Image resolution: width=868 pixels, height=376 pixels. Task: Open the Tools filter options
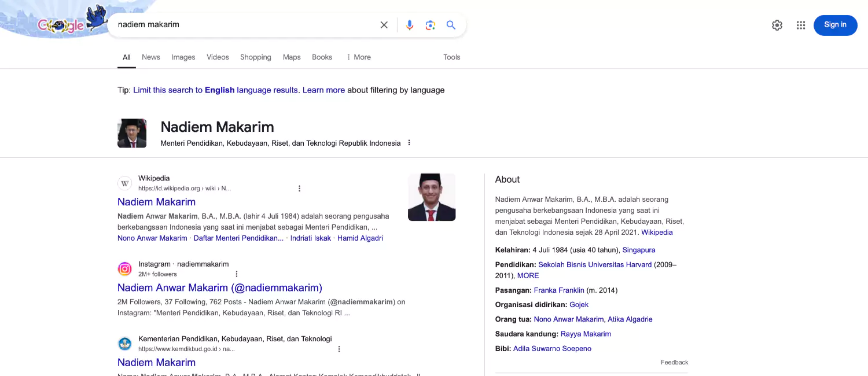[x=452, y=57]
